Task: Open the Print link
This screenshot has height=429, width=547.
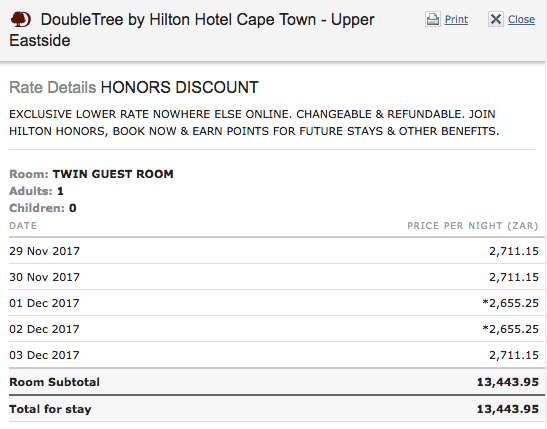Action: click(456, 19)
